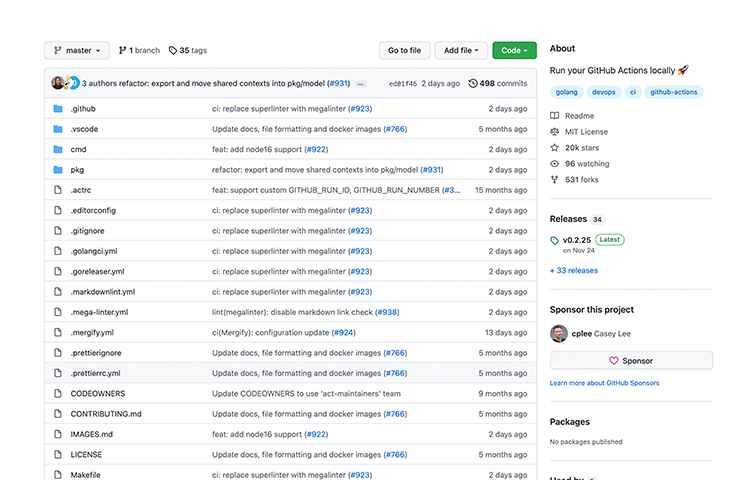Click the fork icon beside 531 forks
This screenshot has height=480, width=750.
coord(554,180)
